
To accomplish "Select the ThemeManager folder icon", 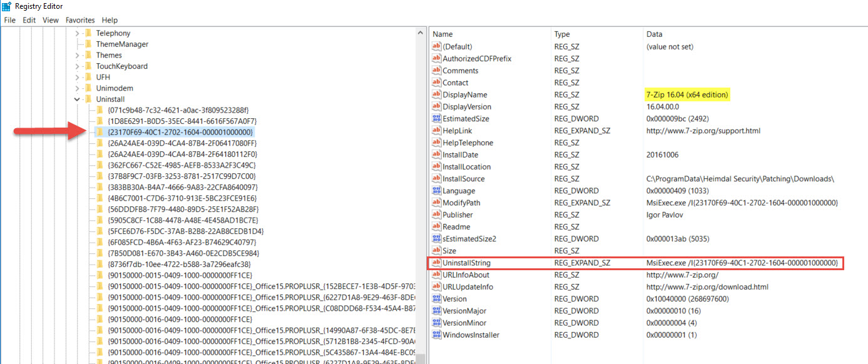I will pos(88,44).
